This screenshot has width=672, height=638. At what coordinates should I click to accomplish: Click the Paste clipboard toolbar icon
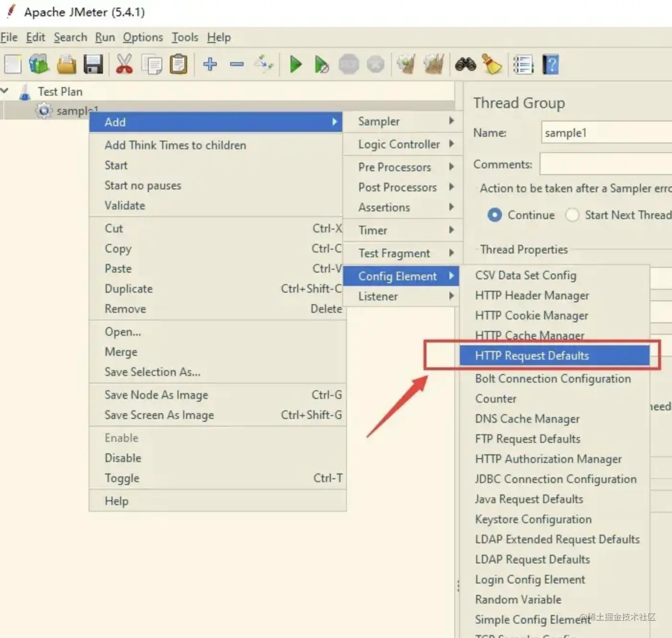pyautogui.click(x=179, y=64)
